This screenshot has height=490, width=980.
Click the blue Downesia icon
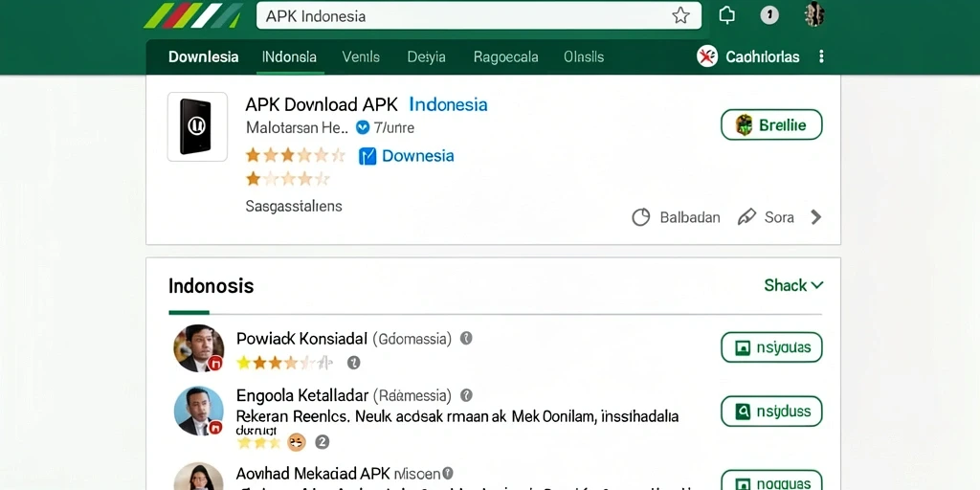tap(367, 156)
